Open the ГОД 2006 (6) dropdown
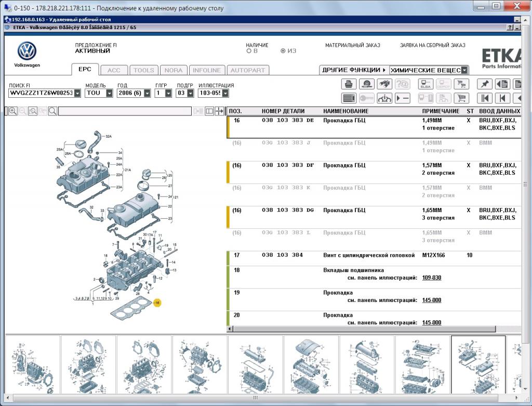The image size is (532, 406). pyautogui.click(x=147, y=93)
